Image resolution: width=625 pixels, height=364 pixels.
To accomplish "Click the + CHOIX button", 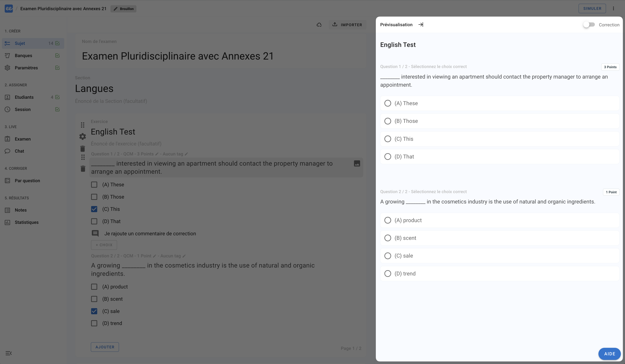I will pyautogui.click(x=104, y=245).
